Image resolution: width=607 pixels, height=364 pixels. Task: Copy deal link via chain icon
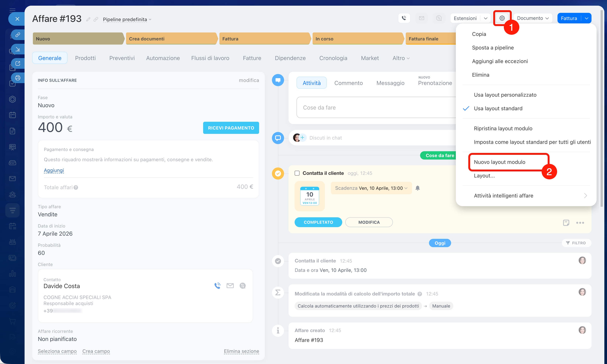[x=96, y=19]
